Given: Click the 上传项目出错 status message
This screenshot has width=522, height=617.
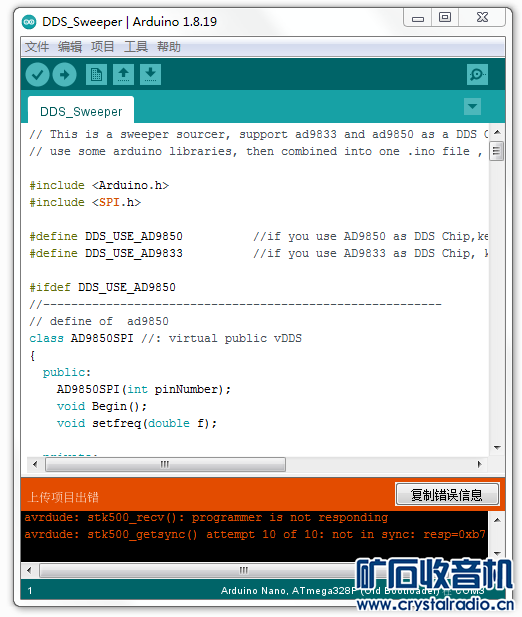Looking at the screenshot, I should (63, 497).
